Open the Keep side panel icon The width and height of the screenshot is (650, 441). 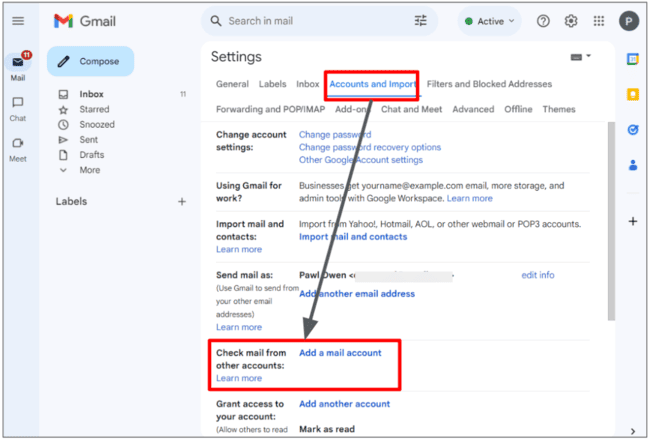tap(633, 95)
